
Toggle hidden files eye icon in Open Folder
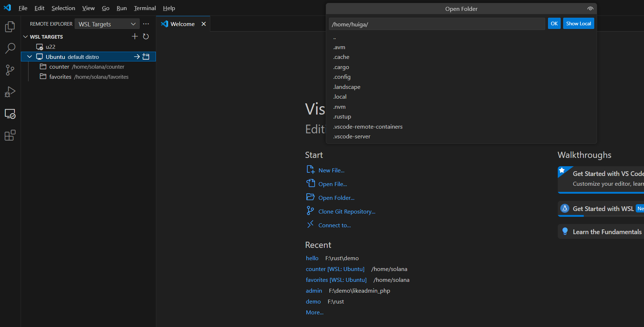590,9
